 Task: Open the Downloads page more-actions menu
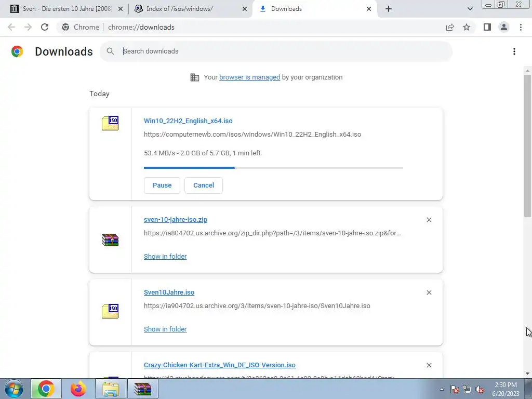514,51
